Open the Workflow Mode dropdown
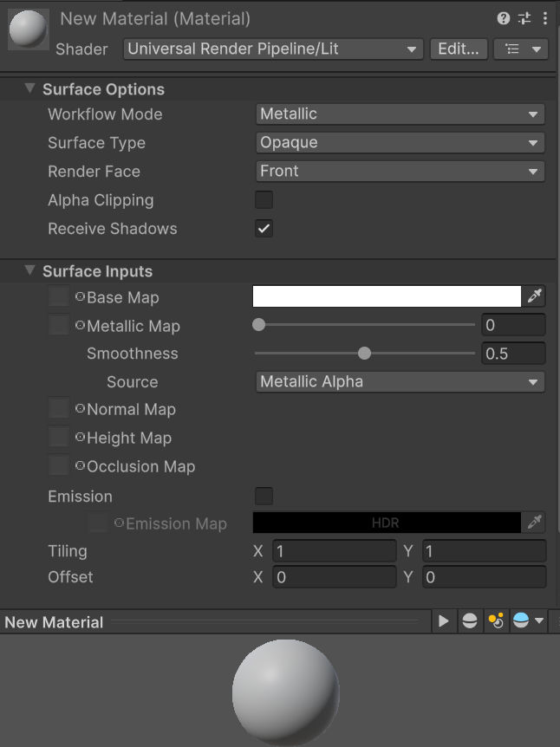 click(x=400, y=114)
